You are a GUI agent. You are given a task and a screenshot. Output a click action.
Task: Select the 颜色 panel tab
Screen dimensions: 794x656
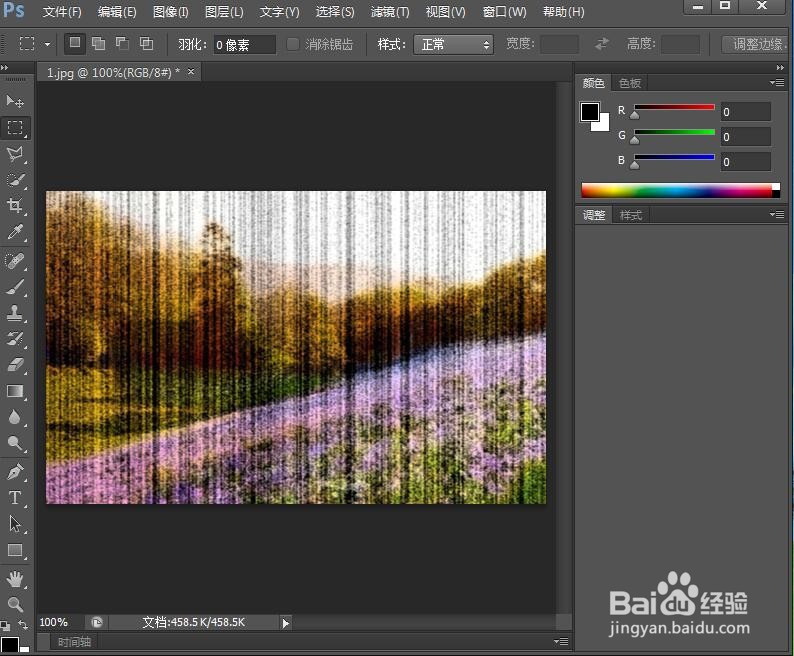(x=593, y=83)
